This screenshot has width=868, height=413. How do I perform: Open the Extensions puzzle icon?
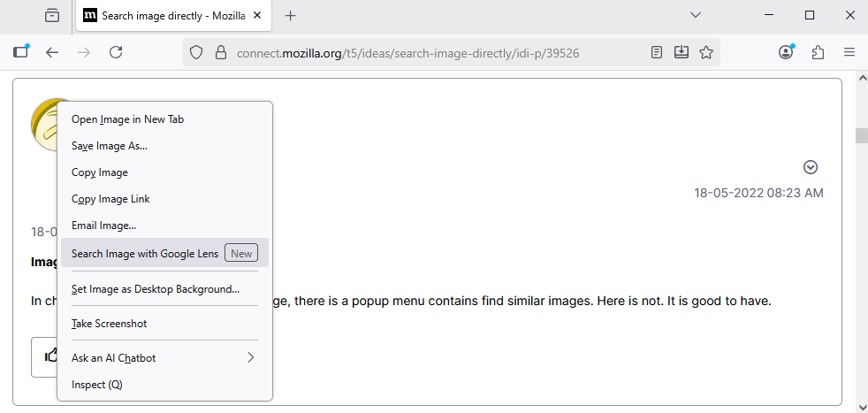click(x=818, y=52)
